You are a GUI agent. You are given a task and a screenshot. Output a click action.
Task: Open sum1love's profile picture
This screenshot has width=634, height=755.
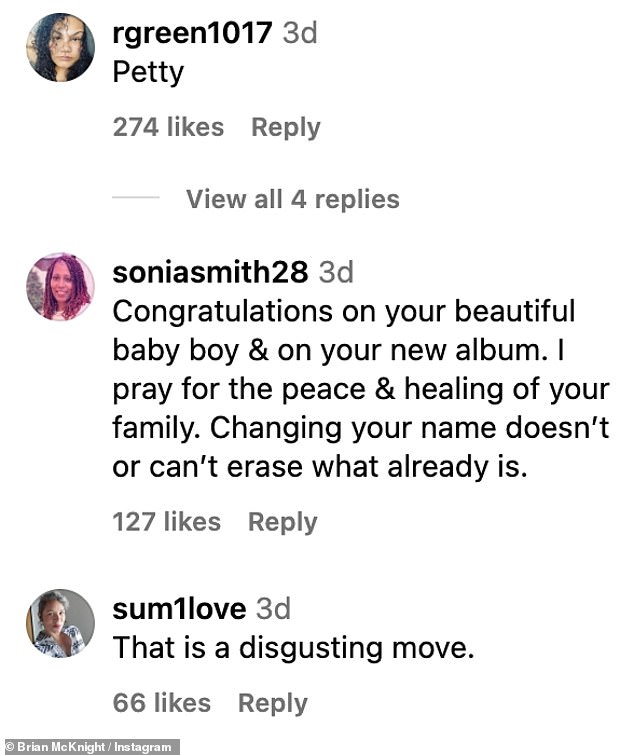pyautogui.click(x=60, y=623)
